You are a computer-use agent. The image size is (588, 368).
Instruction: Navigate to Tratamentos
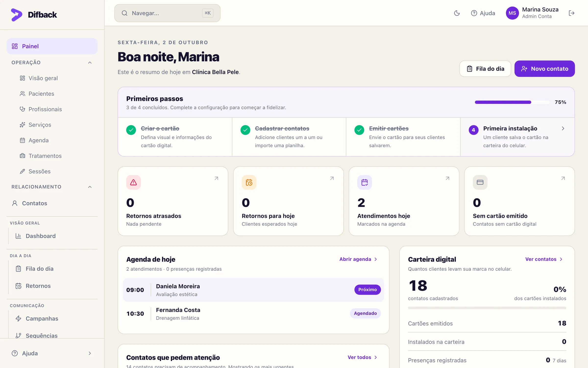41,156
